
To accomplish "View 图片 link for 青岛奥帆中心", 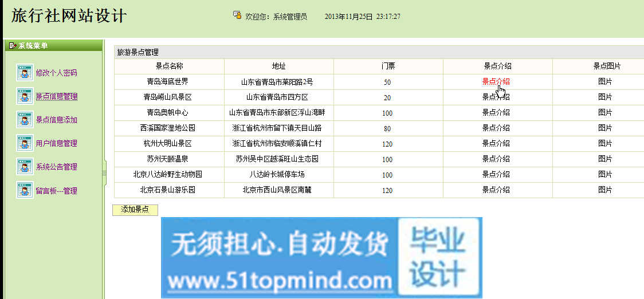I will point(605,112).
